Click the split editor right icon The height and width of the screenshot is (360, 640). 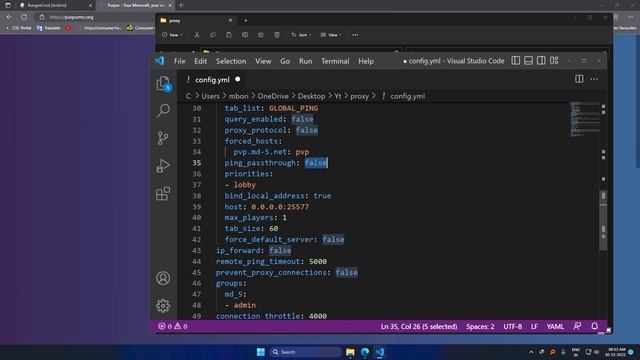click(579, 79)
